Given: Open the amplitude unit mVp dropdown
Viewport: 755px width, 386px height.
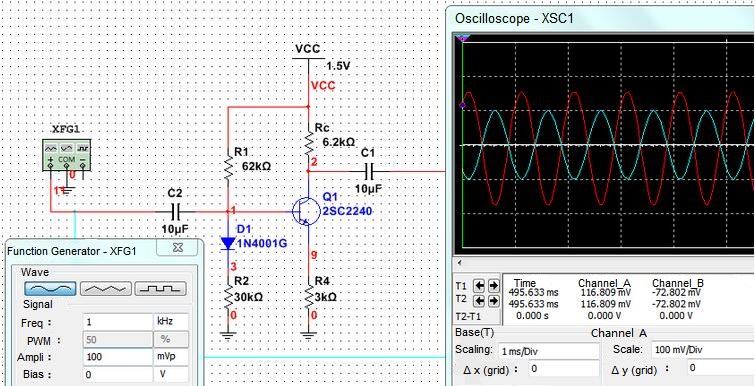Looking at the screenshot, I should click(x=171, y=357).
